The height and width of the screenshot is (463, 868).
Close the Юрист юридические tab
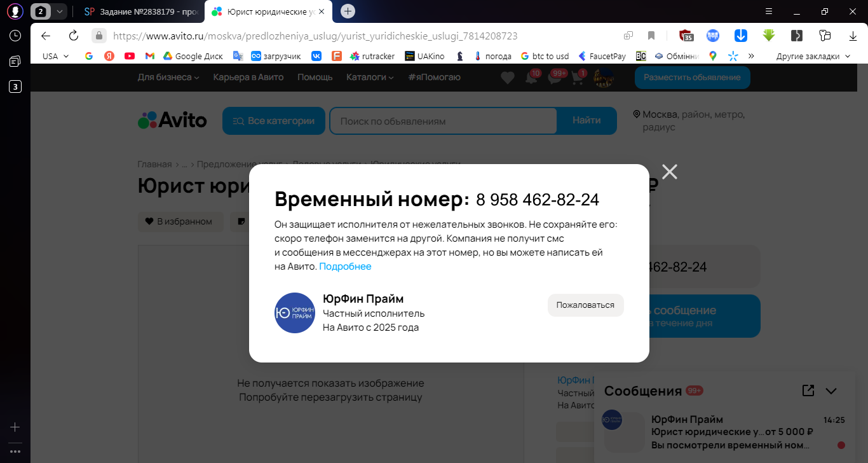pos(321,11)
